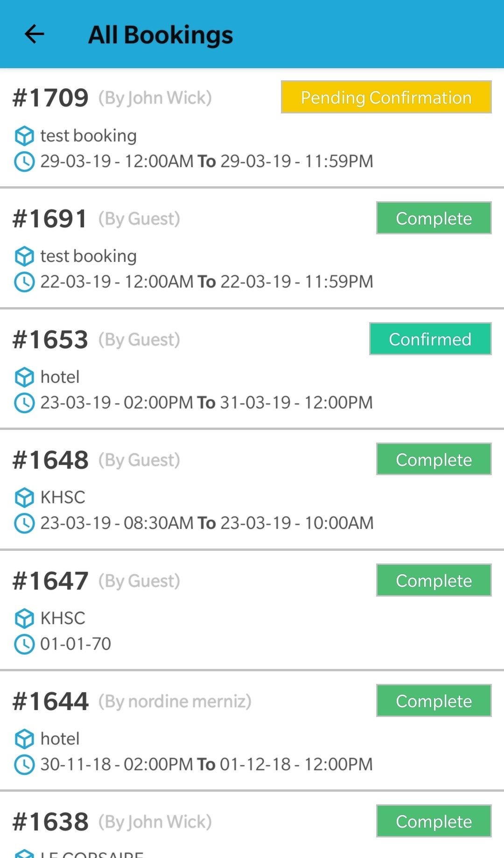Open booking #1709 by John Wick
504x858 pixels.
click(x=50, y=98)
